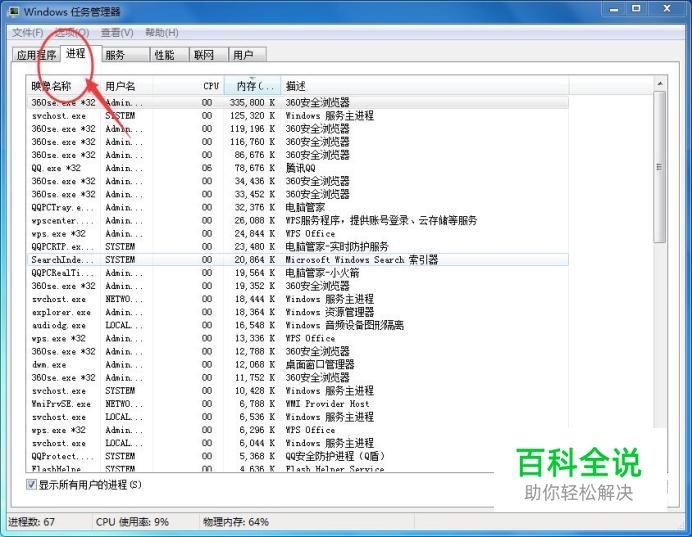Select SearchInde... process row
The height and width of the screenshot is (537, 692).
pos(297,259)
